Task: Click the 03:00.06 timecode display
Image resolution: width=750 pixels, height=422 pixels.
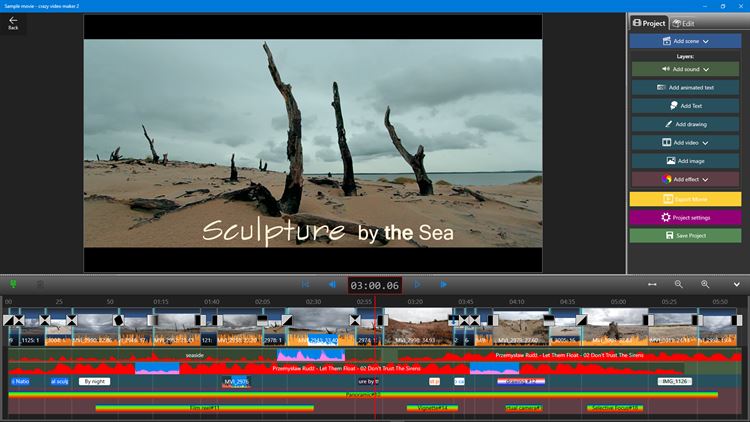Action: pos(375,285)
